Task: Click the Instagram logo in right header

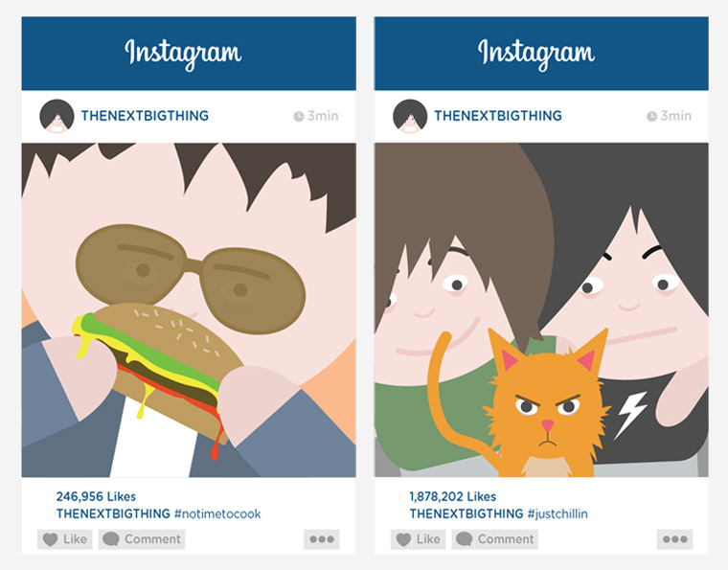Action: coord(536,54)
